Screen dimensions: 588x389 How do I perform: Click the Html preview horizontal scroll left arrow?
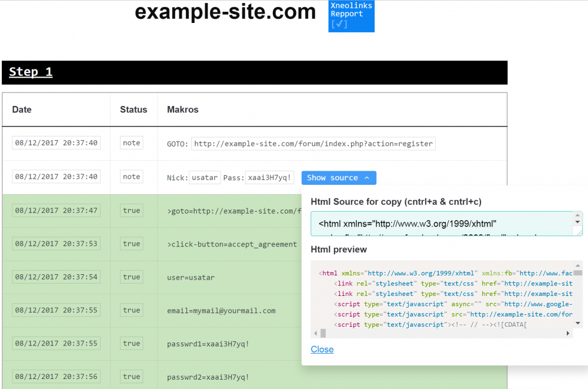click(316, 333)
